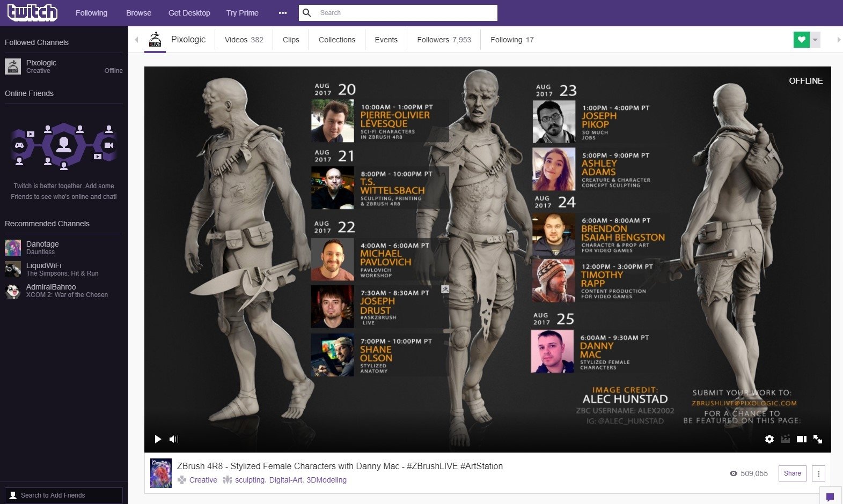Click the add friend person icon at bottom

[13, 495]
